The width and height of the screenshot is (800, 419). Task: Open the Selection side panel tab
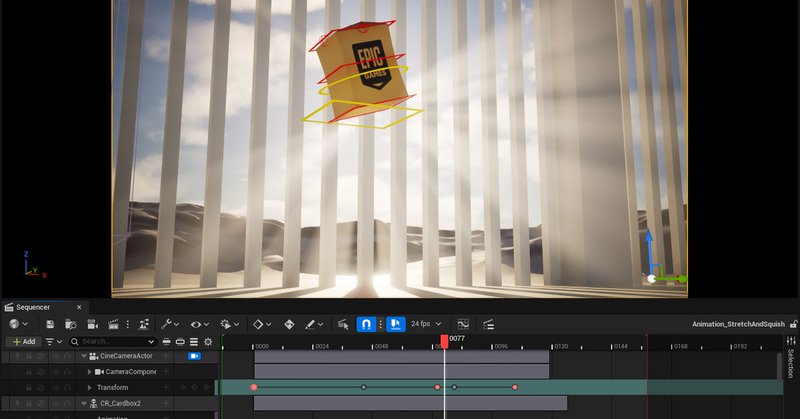791,363
